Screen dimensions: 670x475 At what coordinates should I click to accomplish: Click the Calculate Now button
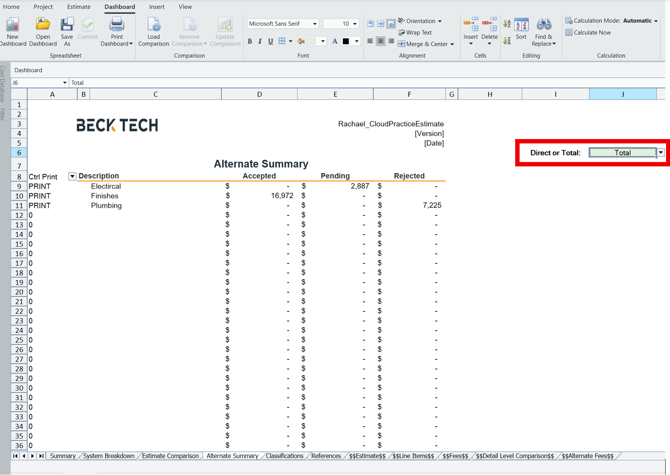(591, 32)
